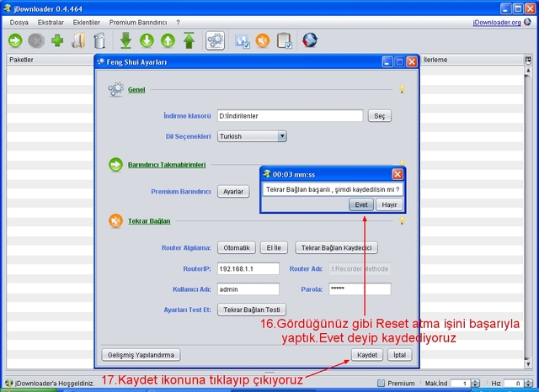This screenshot has width=539, height=392.
Task: Click the gear icon beside Genel heading
Action: [116, 89]
